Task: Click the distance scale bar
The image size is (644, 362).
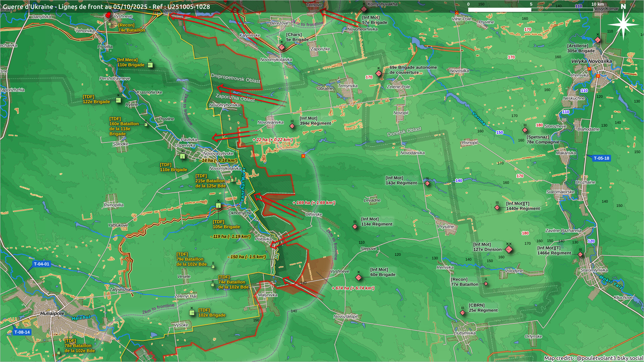Action: pos(531,10)
